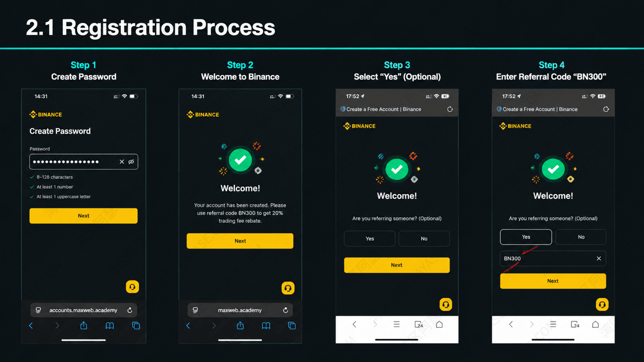Screen dimensions: 644x362
Task: Click the BN300 referral code field
Action: pyautogui.click(x=553, y=259)
